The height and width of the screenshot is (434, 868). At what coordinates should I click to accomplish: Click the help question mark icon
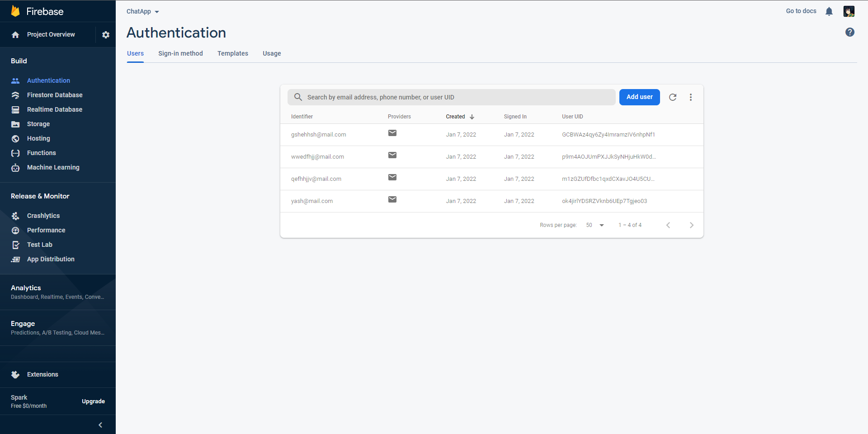point(850,32)
